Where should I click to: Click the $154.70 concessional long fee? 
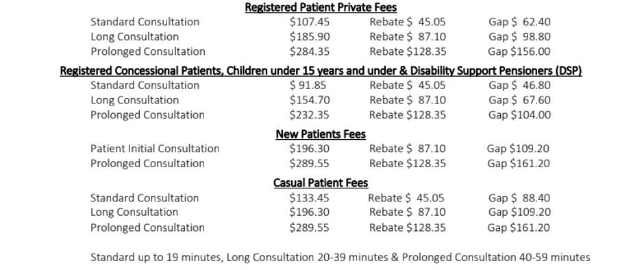(310, 100)
